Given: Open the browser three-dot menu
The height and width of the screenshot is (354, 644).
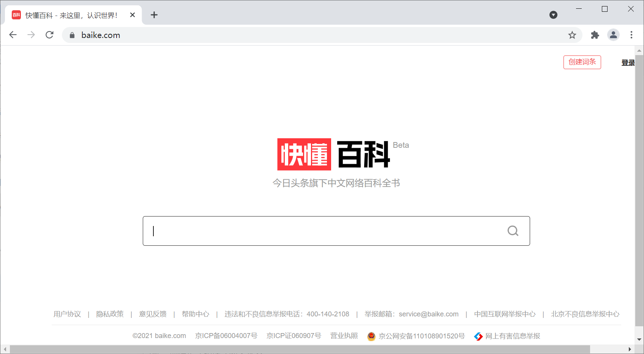Looking at the screenshot, I should pyautogui.click(x=631, y=35).
